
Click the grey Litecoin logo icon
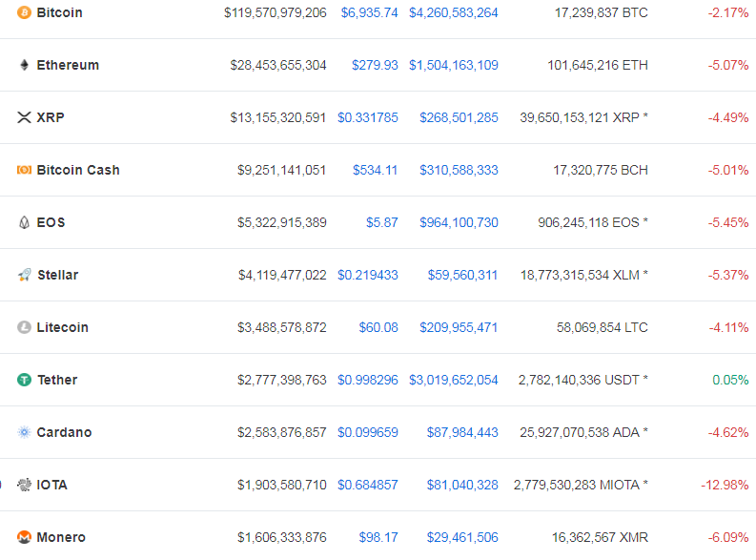click(24, 327)
